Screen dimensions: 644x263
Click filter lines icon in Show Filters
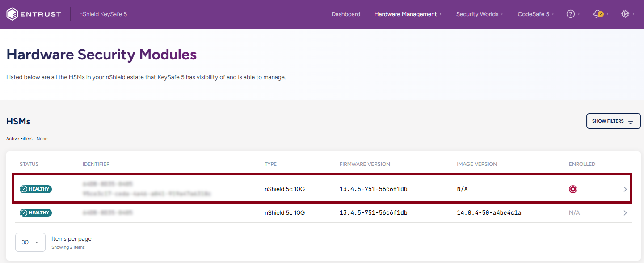pos(631,121)
